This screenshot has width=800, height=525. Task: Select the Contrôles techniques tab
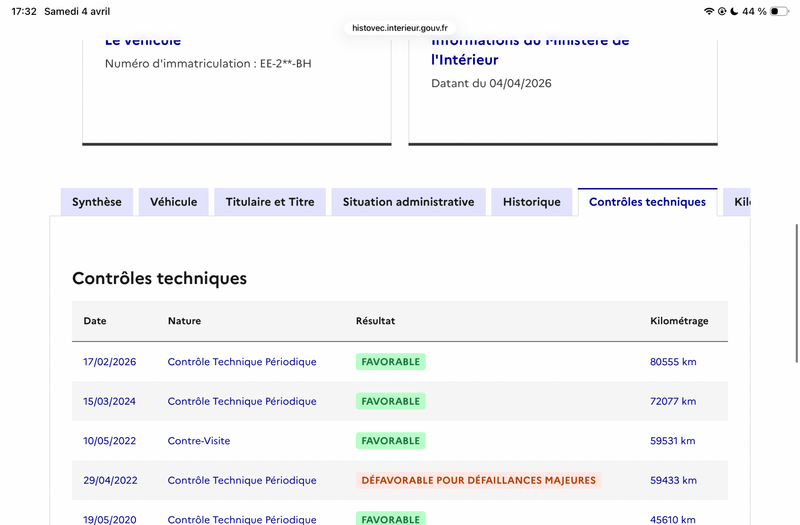(647, 202)
